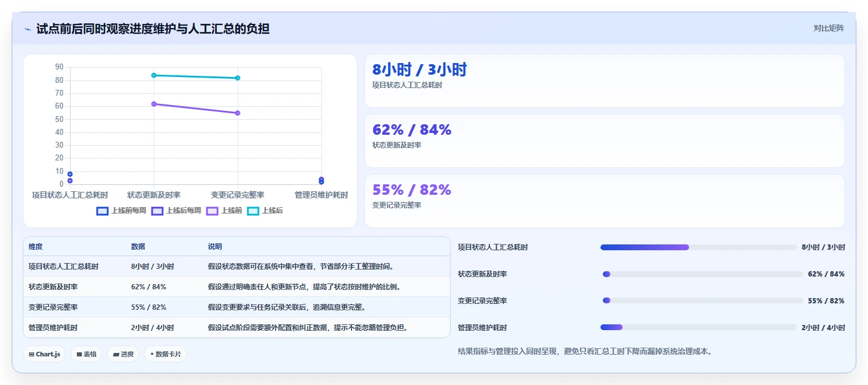This screenshot has height=385, width=868.
Task: Select table cell 项目状态人工汇总耗时
Action: coord(64,267)
